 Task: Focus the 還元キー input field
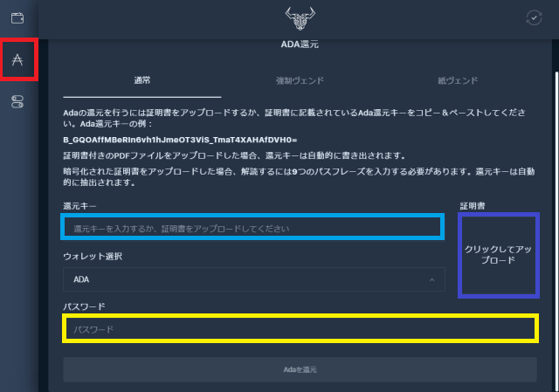[253, 228]
